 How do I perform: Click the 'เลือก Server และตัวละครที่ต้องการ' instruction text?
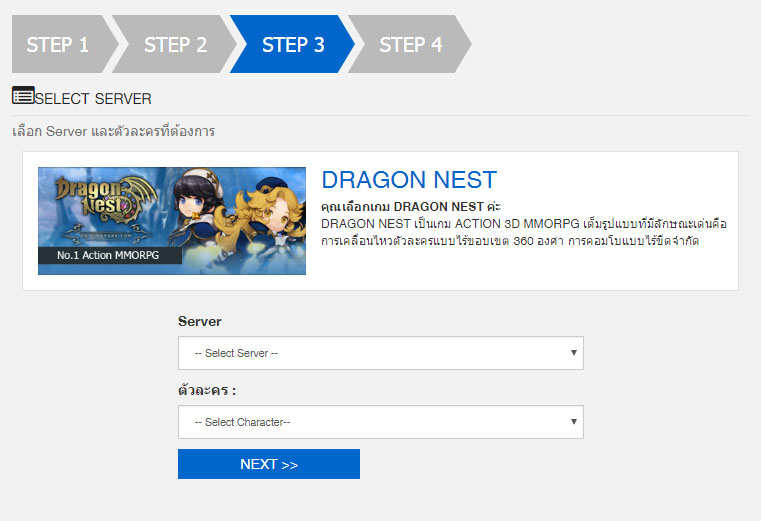click(114, 131)
